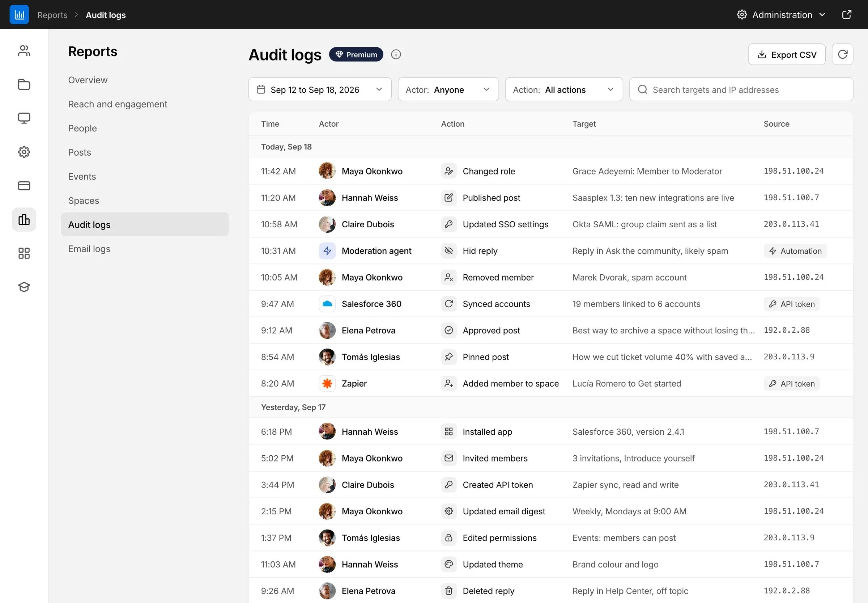The height and width of the screenshot is (603, 868).
Task: Focus the Search targets and IP addresses field
Action: (x=741, y=89)
